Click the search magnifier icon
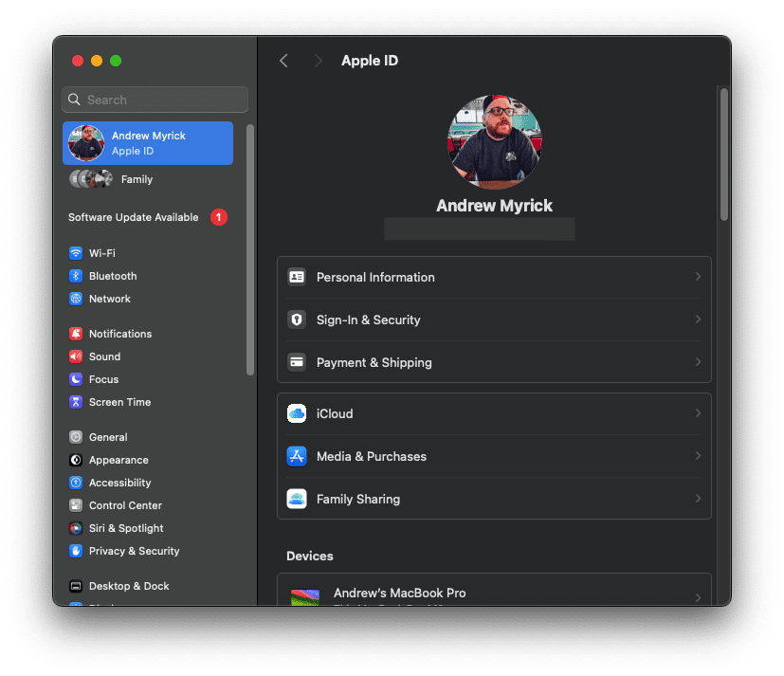The image size is (784, 676). 74,100
